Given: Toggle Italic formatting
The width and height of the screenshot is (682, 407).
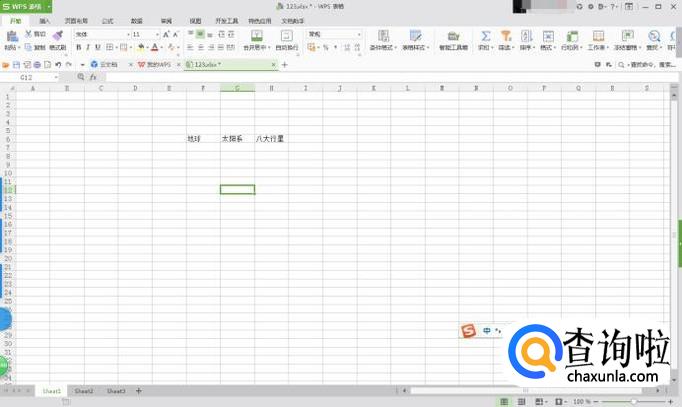Looking at the screenshot, I should (x=88, y=47).
